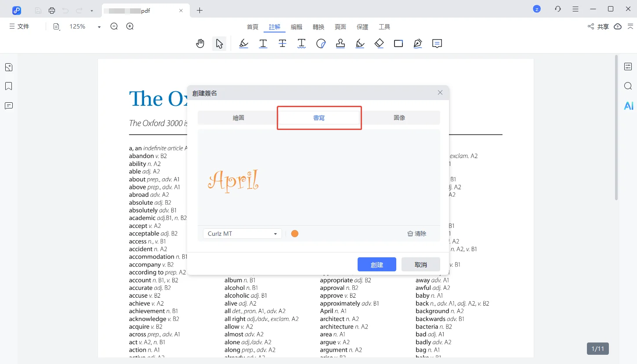
Task: Select the Hand tool
Action: pos(200,43)
